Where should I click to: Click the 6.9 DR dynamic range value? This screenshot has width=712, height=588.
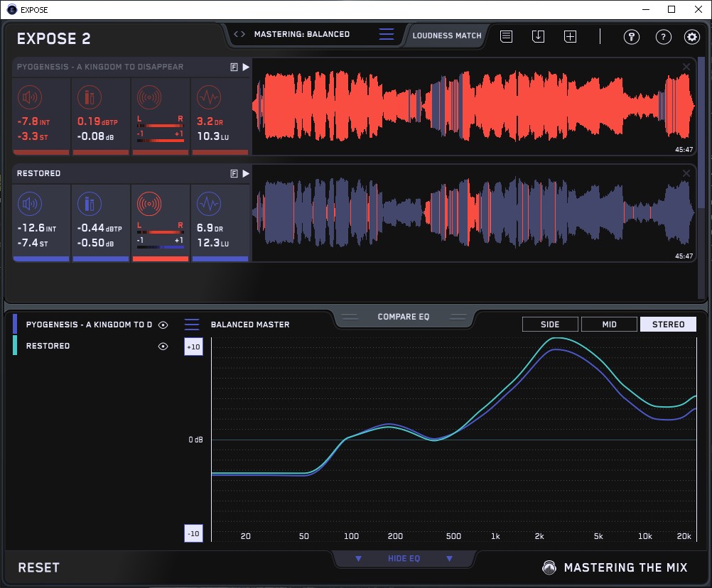[x=210, y=228]
